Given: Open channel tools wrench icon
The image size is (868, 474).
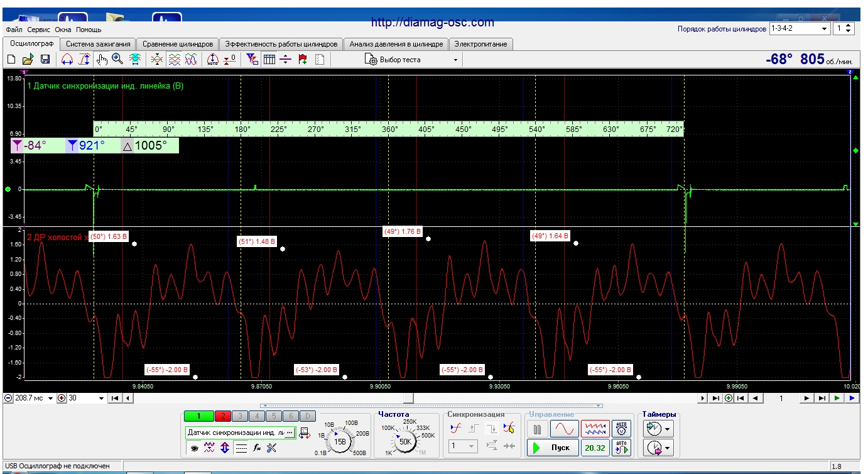Looking at the screenshot, I should click(271, 448).
